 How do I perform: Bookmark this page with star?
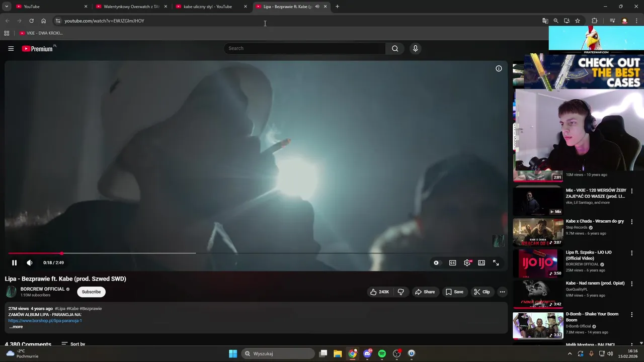tap(578, 21)
